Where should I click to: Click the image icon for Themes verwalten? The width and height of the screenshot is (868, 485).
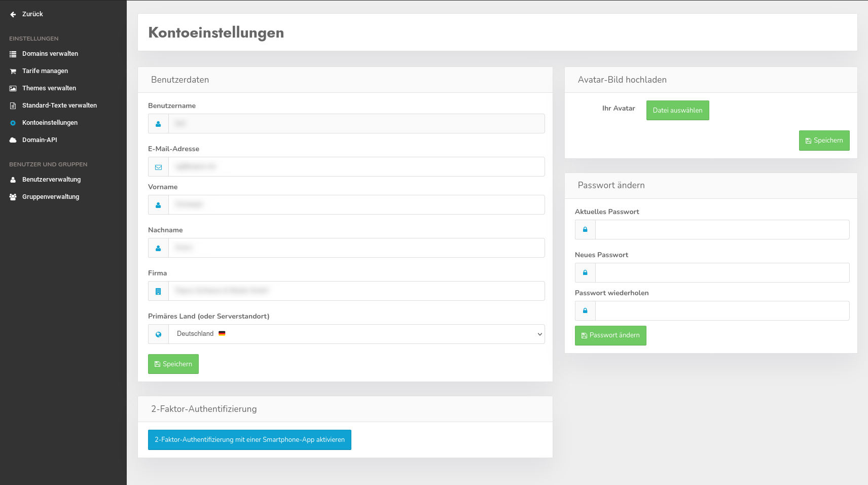tap(13, 88)
